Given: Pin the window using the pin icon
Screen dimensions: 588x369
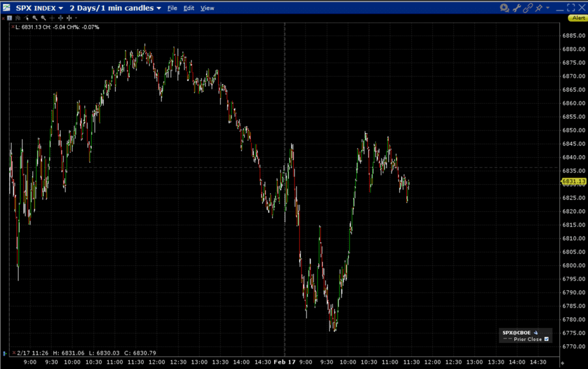Looking at the screenshot, I should pyautogui.click(x=539, y=8).
